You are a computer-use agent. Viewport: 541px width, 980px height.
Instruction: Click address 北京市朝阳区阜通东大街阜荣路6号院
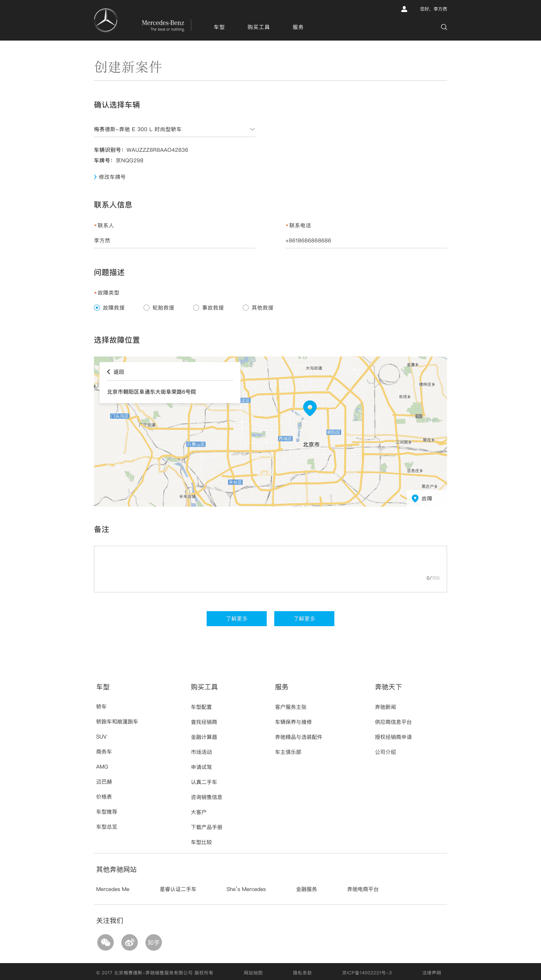pos(151,391)
